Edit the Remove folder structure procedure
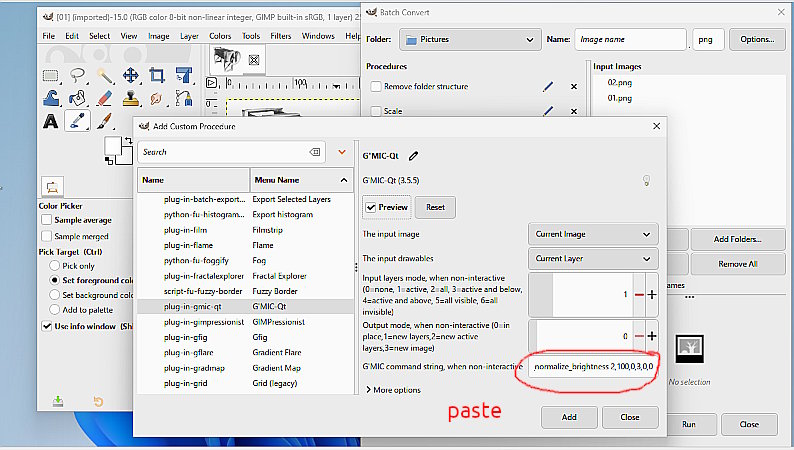 pyautogui.click(x=547, y=87)
